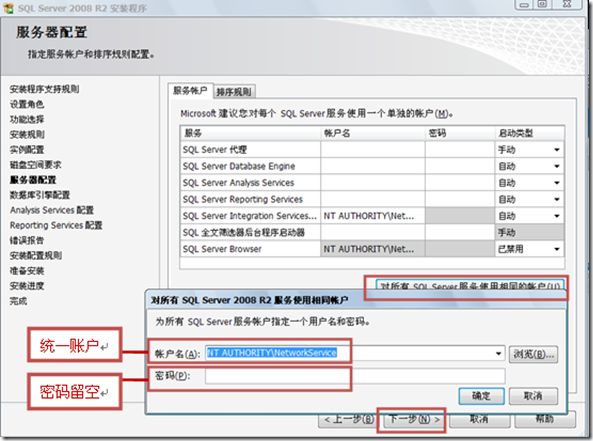The height and width of the screenshot is (441, 593).
Task: Click the 密码 password input field
Action: coord(355,376)
